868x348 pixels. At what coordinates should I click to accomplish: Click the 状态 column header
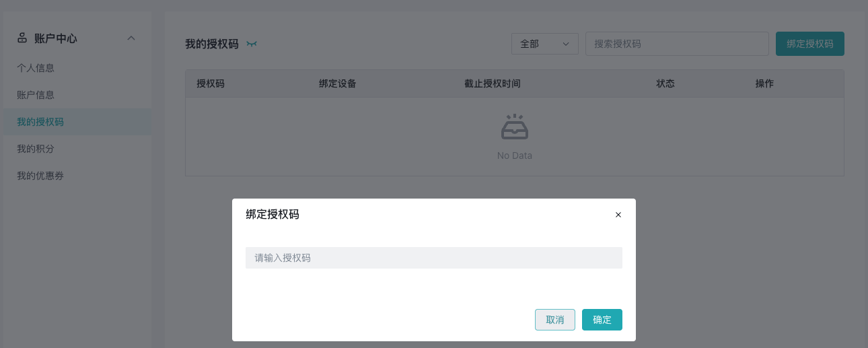coord(665,84)
